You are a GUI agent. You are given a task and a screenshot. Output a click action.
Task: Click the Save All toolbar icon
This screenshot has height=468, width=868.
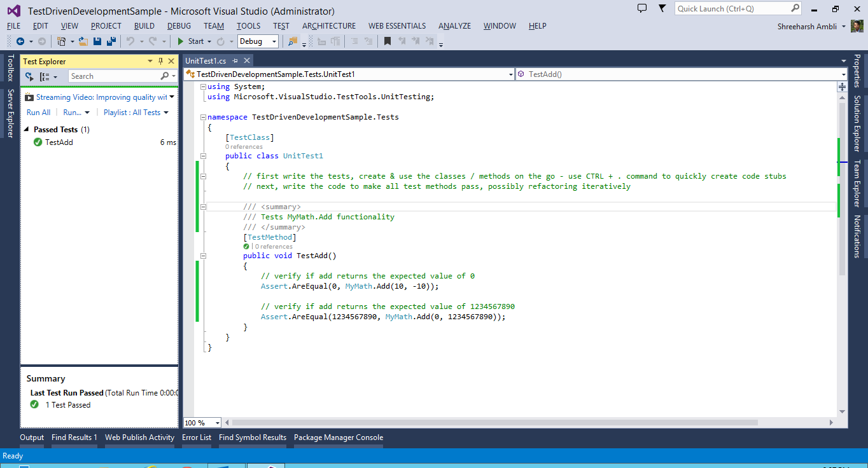(111, 41)
